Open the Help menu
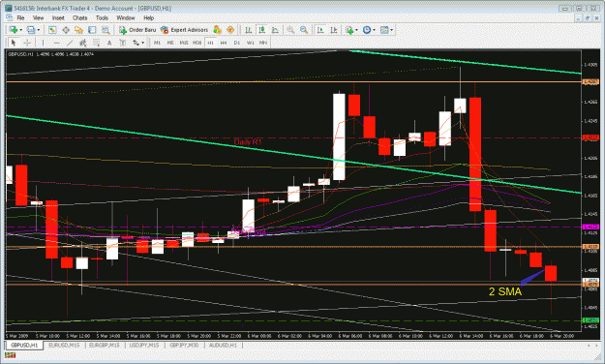The image size is (605, 364). [148, 17]
